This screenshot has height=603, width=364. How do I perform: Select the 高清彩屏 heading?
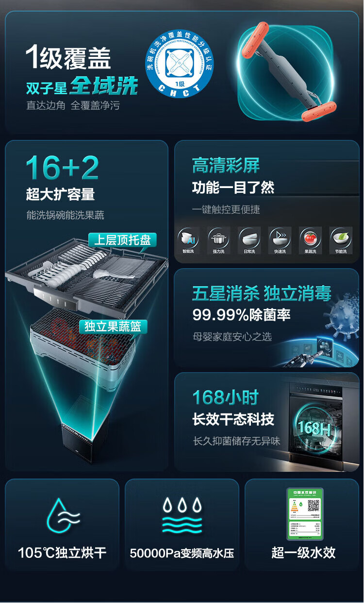tap(226, 165)
